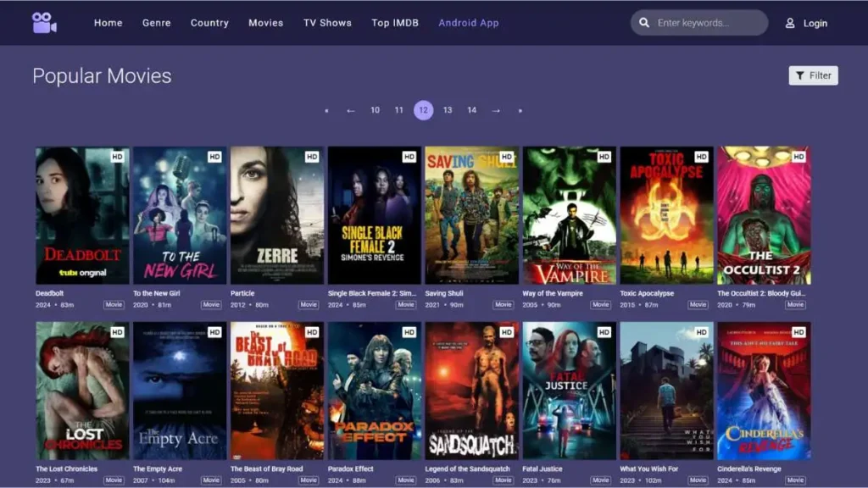The width and height of the screenshot is (868, 488).
Task: Select page 10 in pagination
Action: pos(375,110)
